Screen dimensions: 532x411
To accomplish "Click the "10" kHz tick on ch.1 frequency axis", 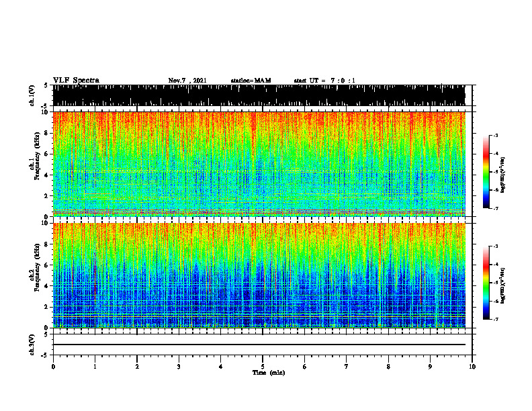I will (x=46, y=112).
